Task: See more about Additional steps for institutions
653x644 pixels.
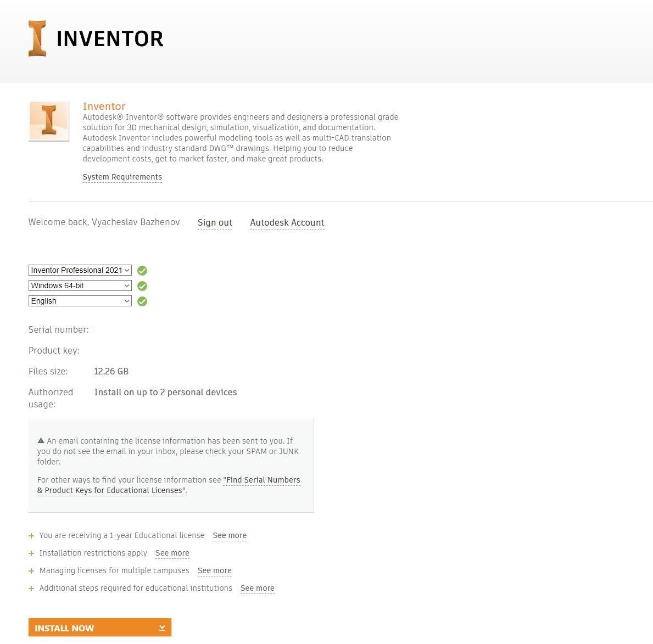Action: 258,588
